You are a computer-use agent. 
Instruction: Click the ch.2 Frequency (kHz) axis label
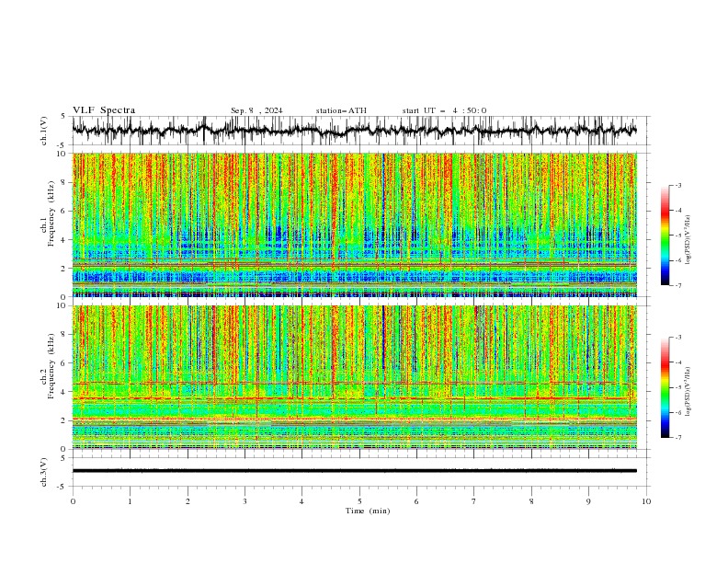point(49,366)
